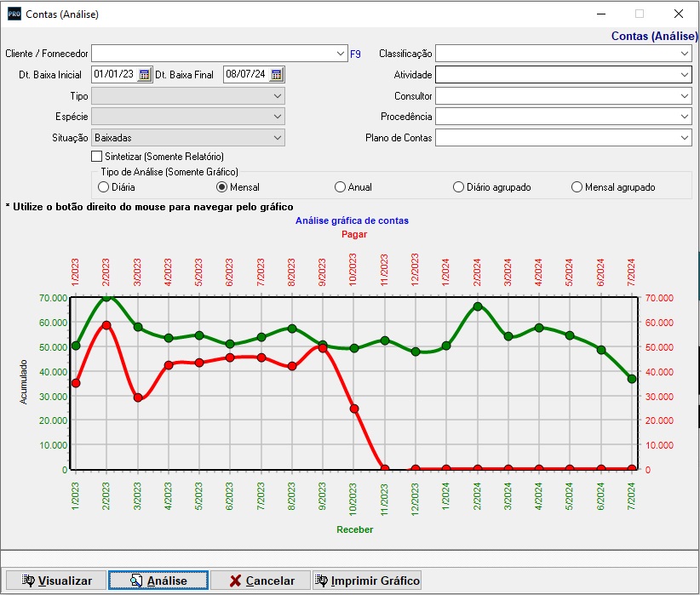Screen dimensions: 700x595
Task: Select the Mensal analysis radio button
Action: click(x=221, y=187)
